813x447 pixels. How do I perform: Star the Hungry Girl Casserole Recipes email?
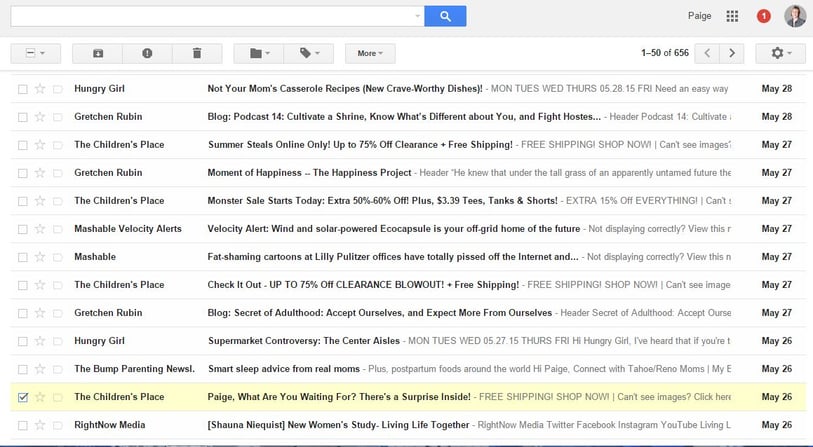tap(40, 89)
